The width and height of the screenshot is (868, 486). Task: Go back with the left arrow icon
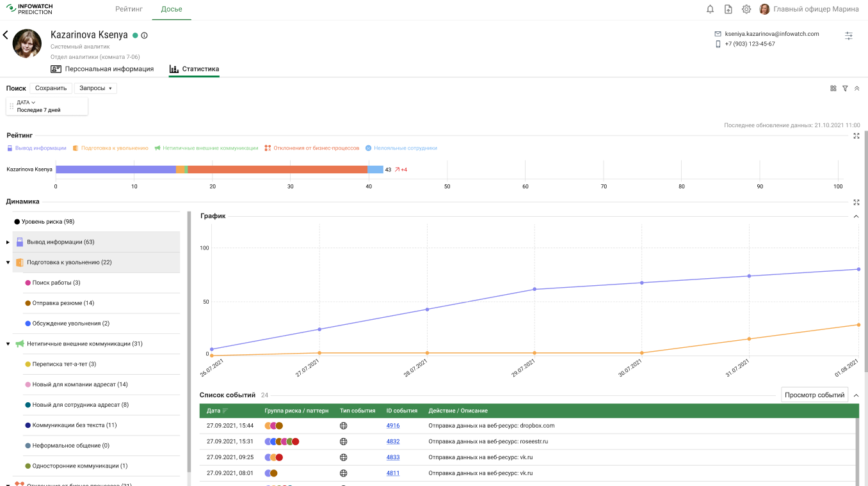pyautogui.click(x=6, y=35)
